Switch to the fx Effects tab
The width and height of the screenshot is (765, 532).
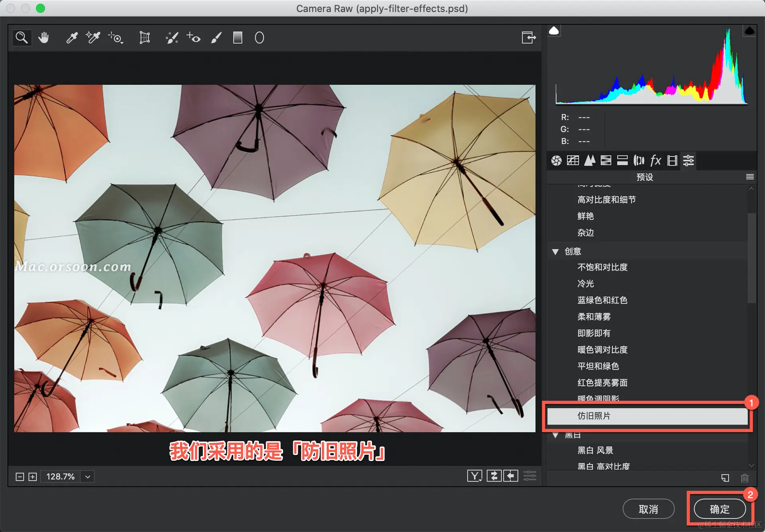(x=655, y=161)
